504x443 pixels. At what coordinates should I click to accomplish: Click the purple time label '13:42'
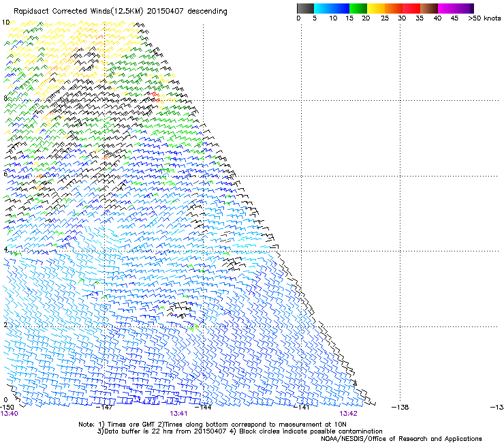[x=348, y=414]
